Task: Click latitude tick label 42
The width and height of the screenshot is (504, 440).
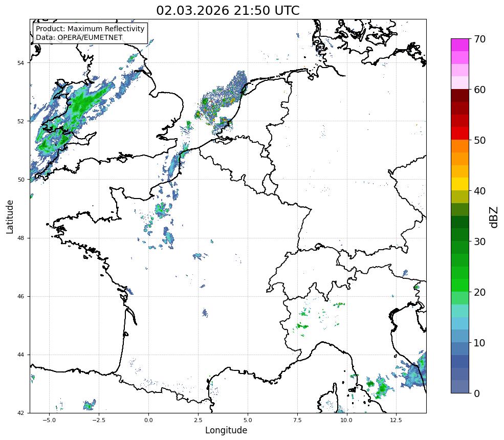Action: click(20, 413)
